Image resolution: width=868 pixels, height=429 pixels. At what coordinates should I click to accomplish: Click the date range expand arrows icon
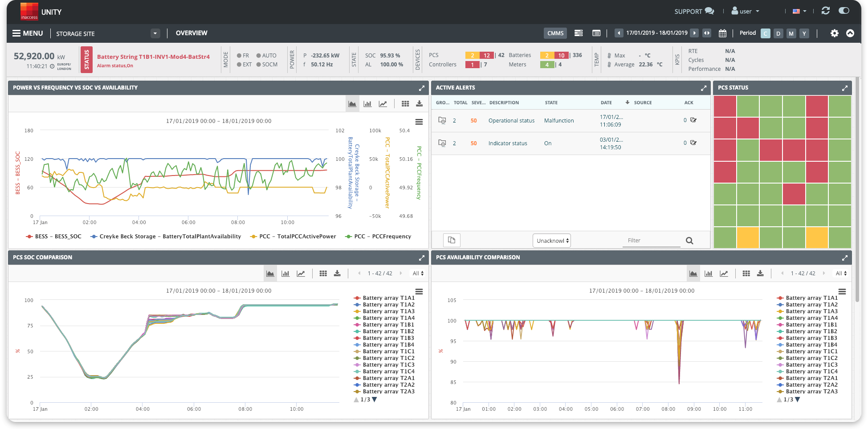[707, 33]
